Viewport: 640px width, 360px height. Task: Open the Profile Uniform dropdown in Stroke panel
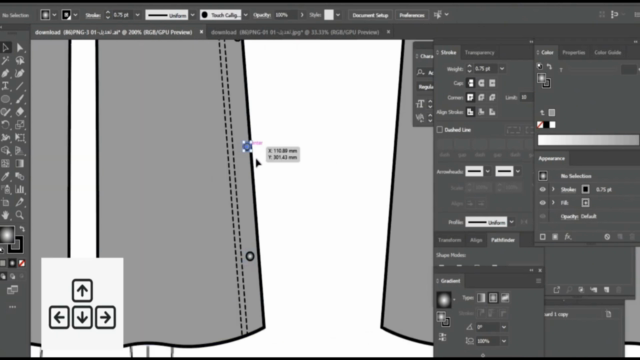(x=511, y=222)
